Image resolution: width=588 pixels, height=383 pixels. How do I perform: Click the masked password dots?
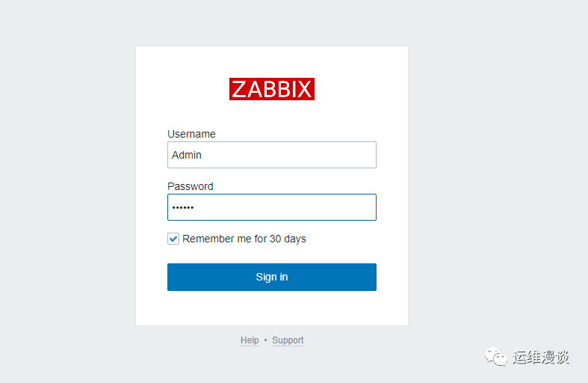pyautogui.click(x=182, y=207)
